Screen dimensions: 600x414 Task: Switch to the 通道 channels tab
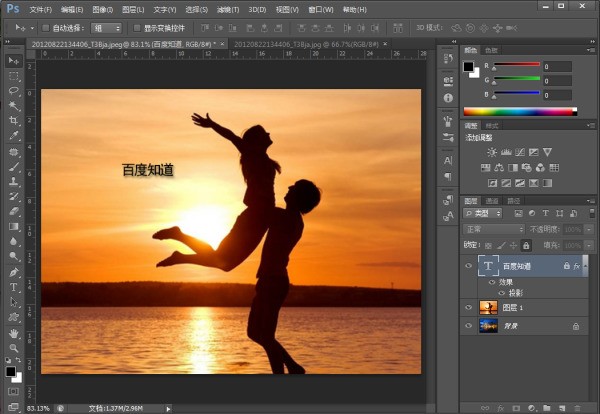(x=492, y=201)
